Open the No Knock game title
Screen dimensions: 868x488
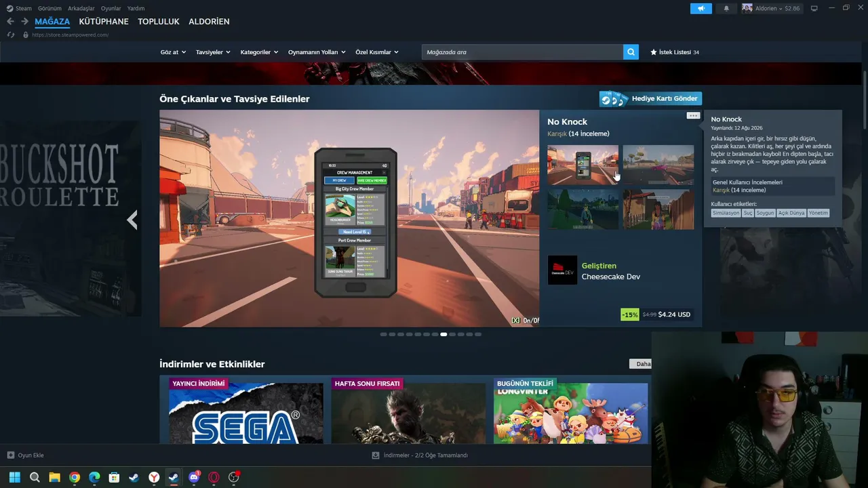point(568,122)
